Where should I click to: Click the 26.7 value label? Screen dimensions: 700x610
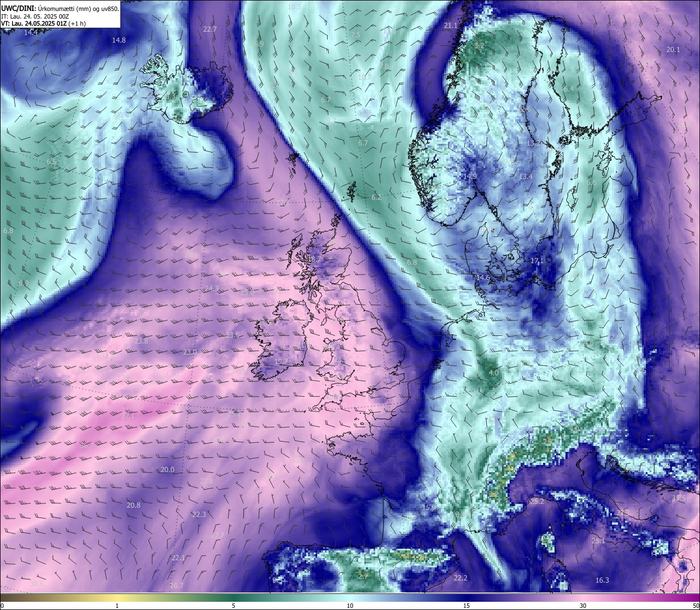point(176,585)
